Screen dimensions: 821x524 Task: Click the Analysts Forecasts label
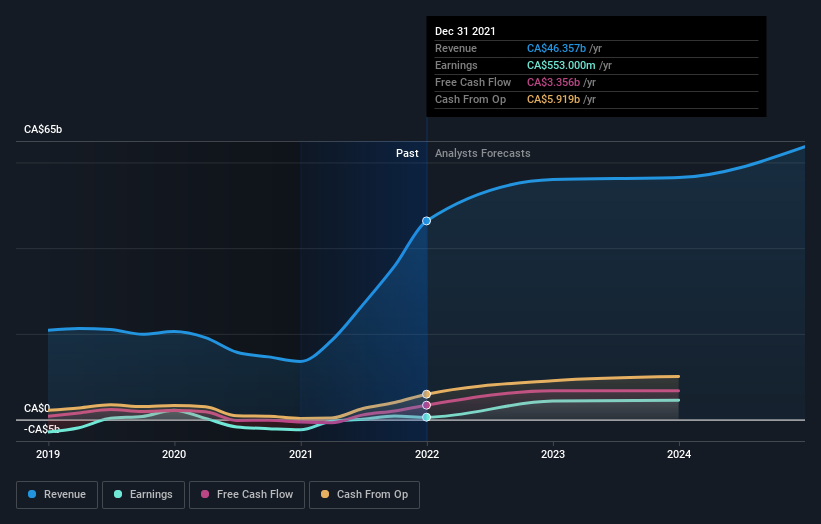tap(483, 153)
